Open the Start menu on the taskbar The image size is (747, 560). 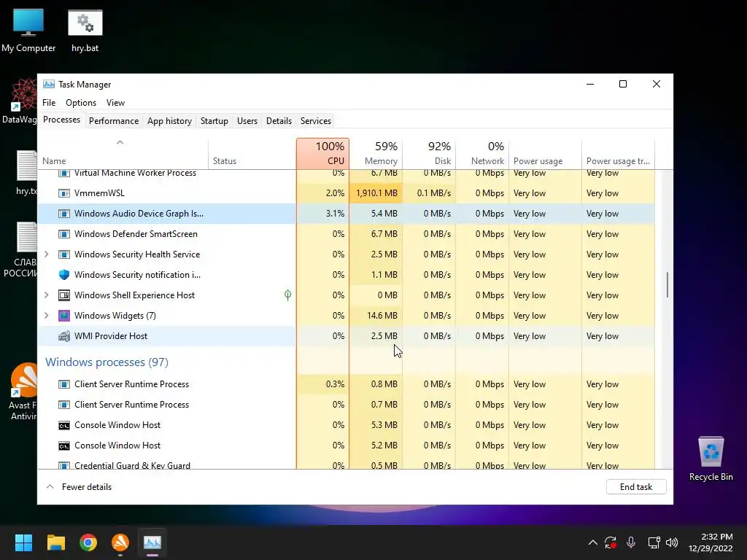(23, 542)
